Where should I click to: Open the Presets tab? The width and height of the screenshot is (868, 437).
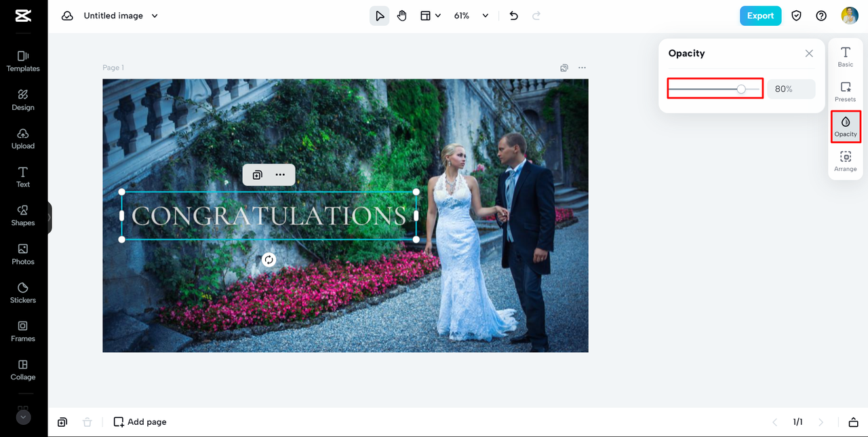click(846, 92)
